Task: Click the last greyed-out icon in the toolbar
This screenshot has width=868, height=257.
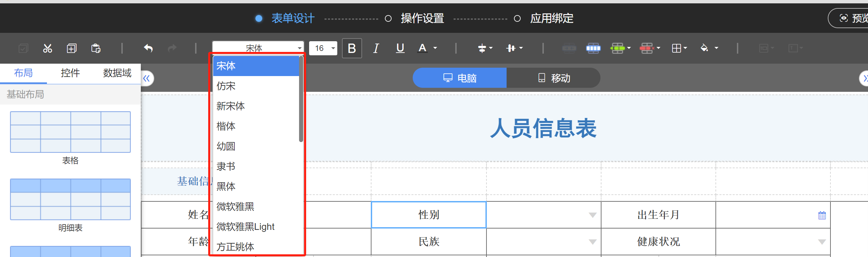Action: point(793,49)
